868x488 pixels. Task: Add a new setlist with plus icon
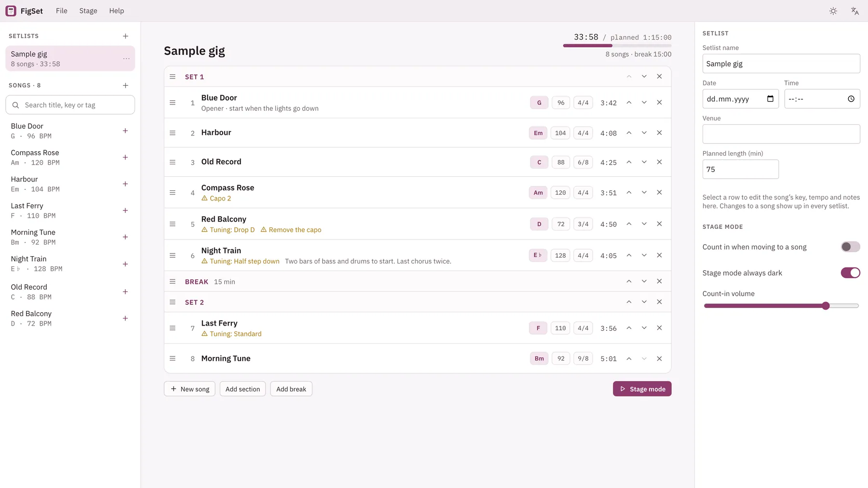click(125, 36)
